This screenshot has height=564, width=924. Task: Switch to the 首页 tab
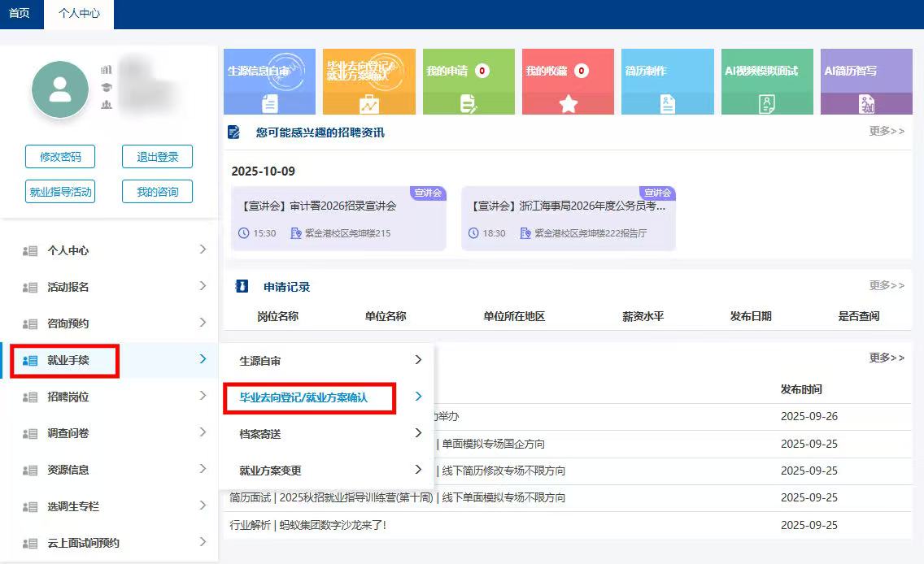(20, 14)
